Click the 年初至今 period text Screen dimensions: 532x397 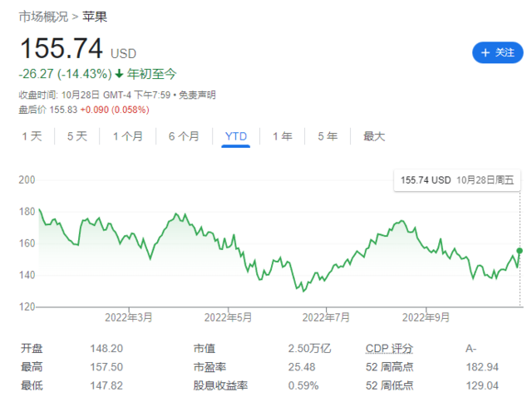tap(151, 74)
